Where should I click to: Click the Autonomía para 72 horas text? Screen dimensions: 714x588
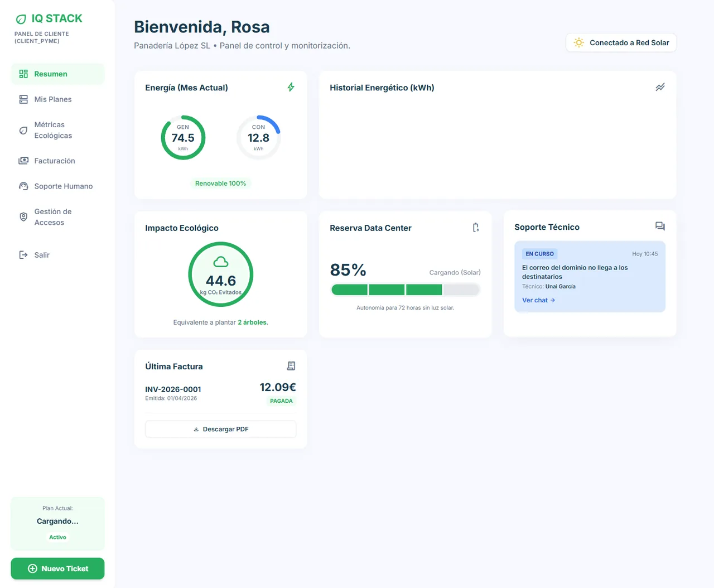click(x=406, y=308)
